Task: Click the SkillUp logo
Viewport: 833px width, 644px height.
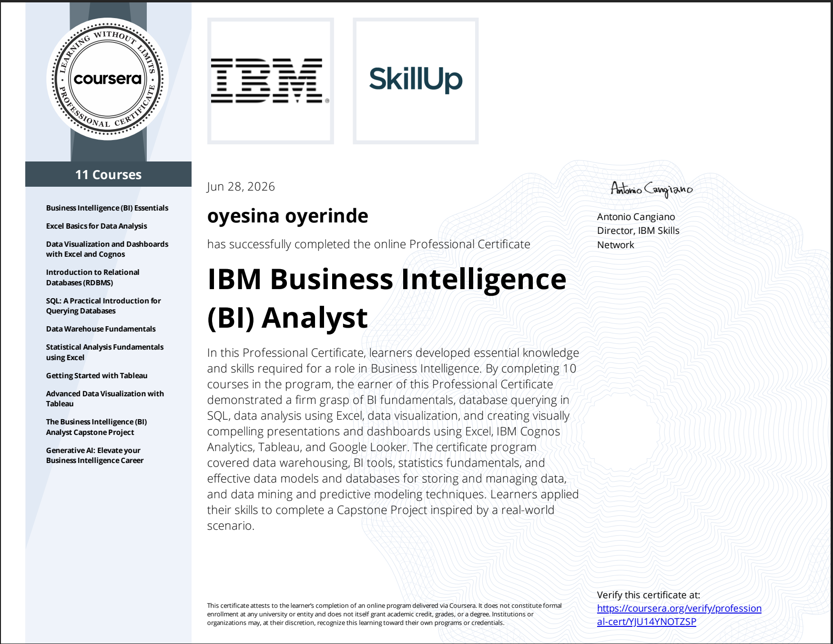Action: pos(416,81)
